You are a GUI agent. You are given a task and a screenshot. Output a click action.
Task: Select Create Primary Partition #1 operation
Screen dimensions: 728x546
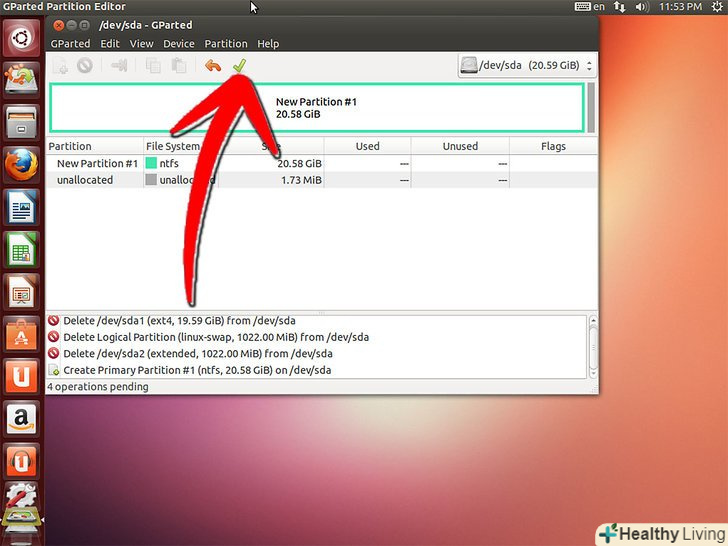[x=317, y=370]
